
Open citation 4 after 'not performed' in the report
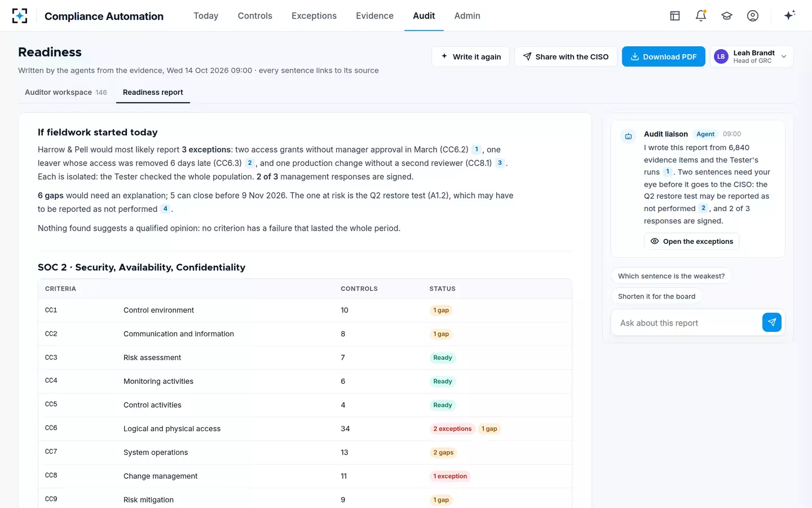click(x=165, y=209)
